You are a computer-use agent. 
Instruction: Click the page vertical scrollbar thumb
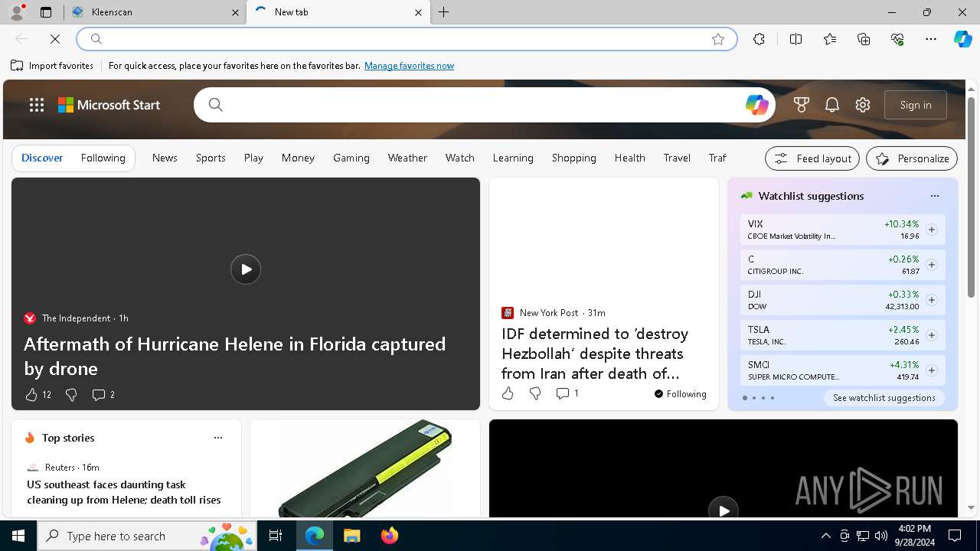(971, 197)
